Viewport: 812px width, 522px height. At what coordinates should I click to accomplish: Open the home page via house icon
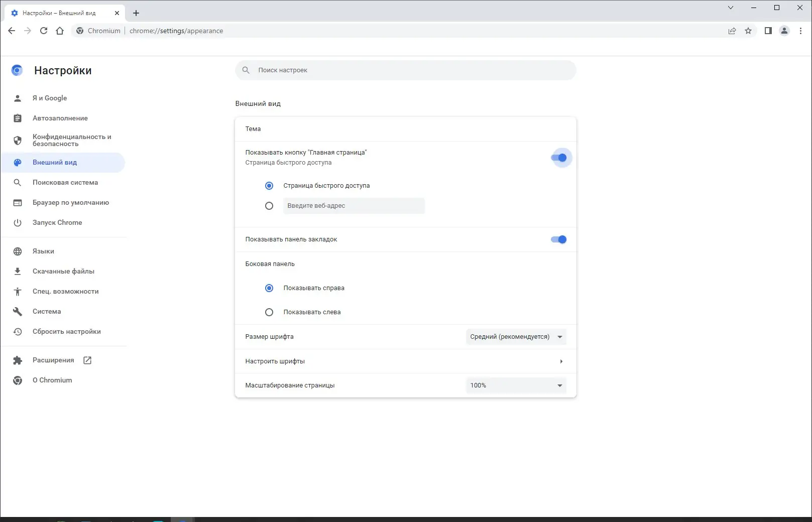tap(60, 31)
